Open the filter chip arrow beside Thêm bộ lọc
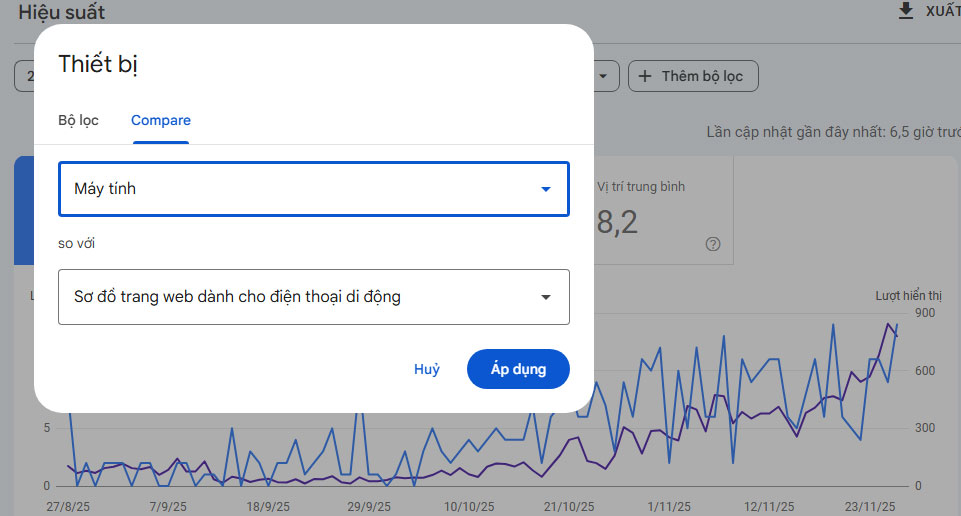961x516 pixels. click(603, 76)
